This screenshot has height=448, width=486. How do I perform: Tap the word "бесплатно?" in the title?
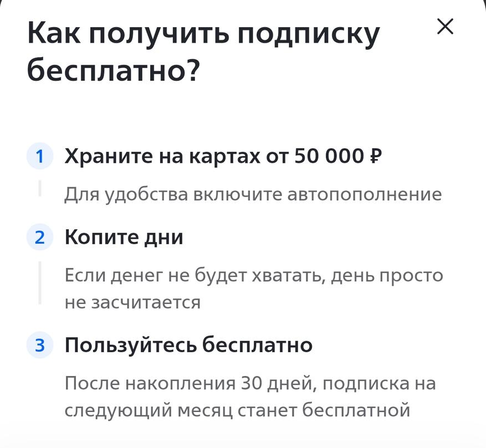[112, 71]
